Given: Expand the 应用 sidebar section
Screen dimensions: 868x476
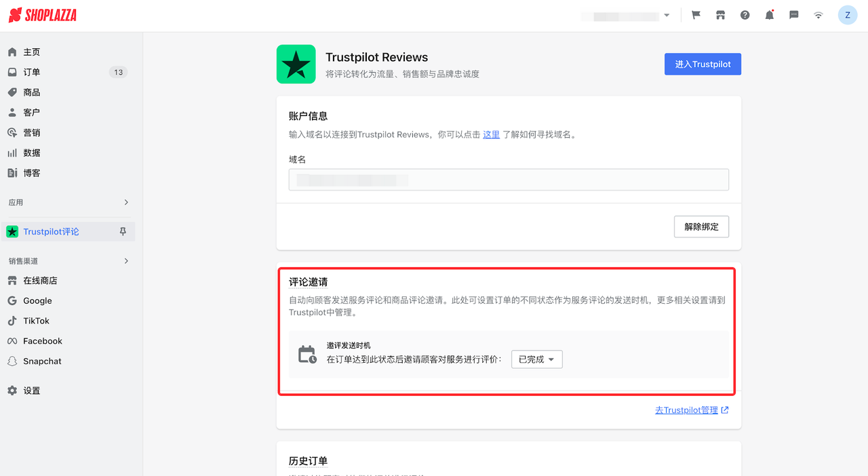Looking at the screenshot, I should point(68,202).
